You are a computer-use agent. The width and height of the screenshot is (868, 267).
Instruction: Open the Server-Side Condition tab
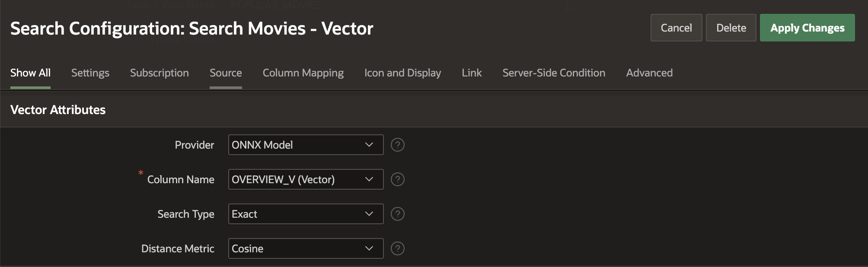554,73
